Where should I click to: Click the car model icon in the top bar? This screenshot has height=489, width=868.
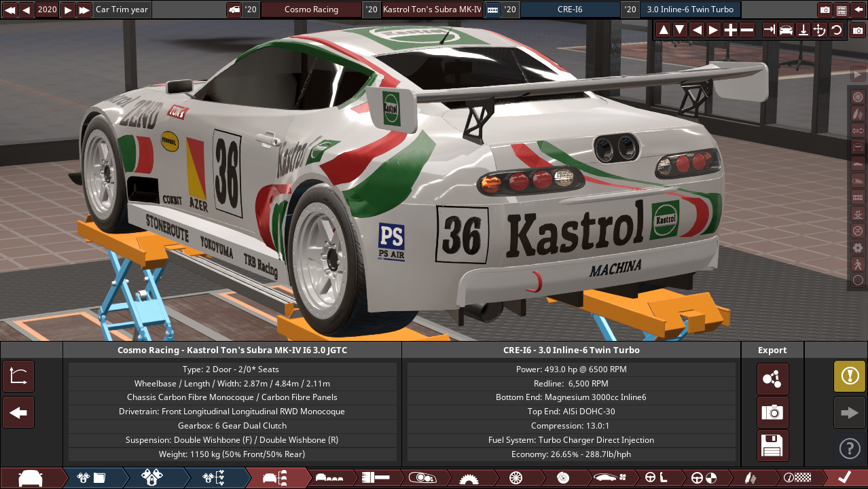click(x=234, y=10)
